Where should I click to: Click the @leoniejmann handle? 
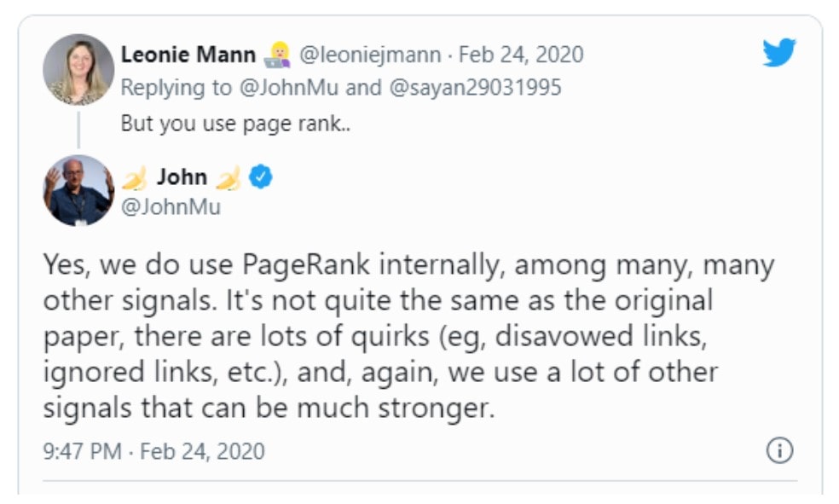[x=369, y=55]
